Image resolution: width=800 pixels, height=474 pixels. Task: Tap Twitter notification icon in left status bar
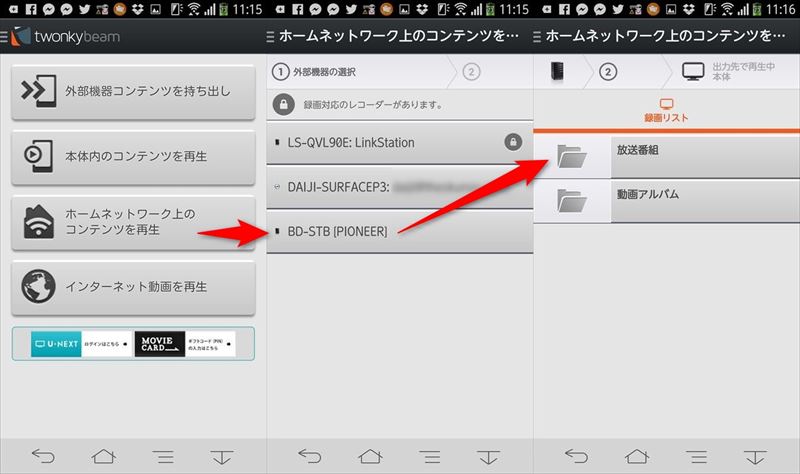(85, 9)
